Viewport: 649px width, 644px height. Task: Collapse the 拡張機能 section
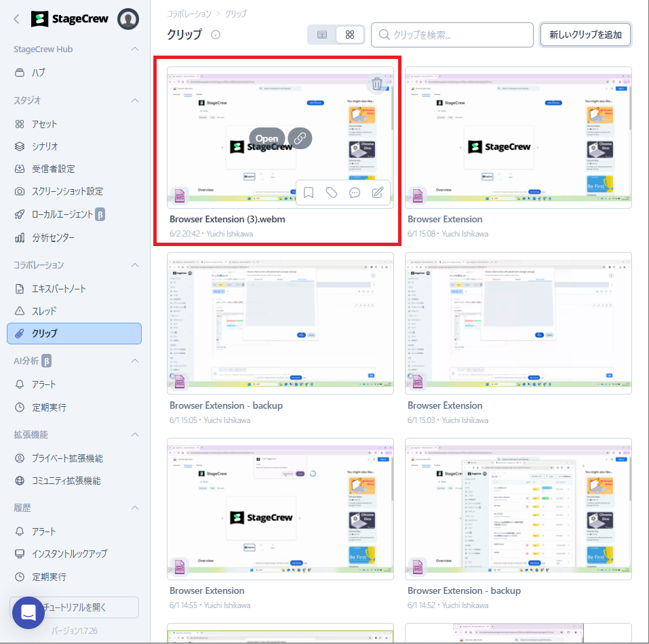[135, 435]
